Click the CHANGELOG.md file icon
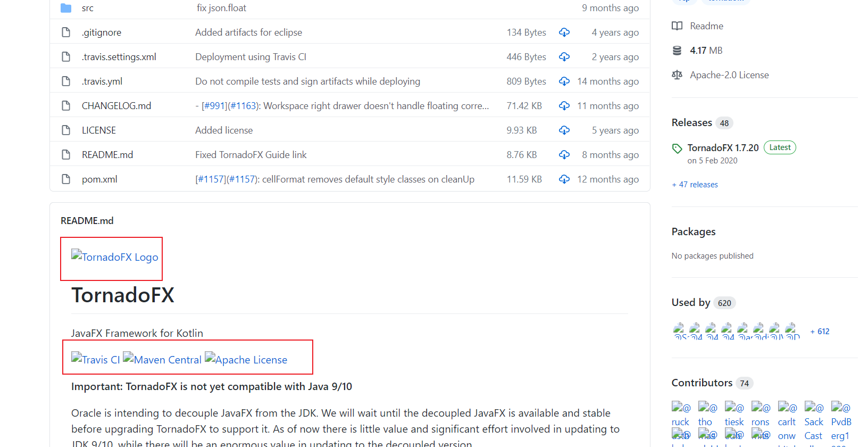Image resolution: width=868 pixels, height=447 pixels. coord(66,106)
